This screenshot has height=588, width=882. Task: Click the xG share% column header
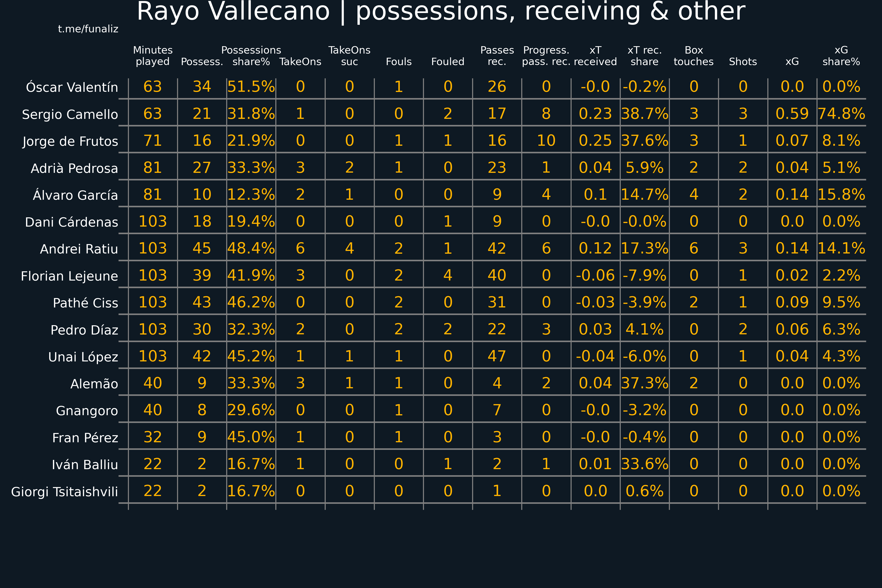[x=841, y=56]
